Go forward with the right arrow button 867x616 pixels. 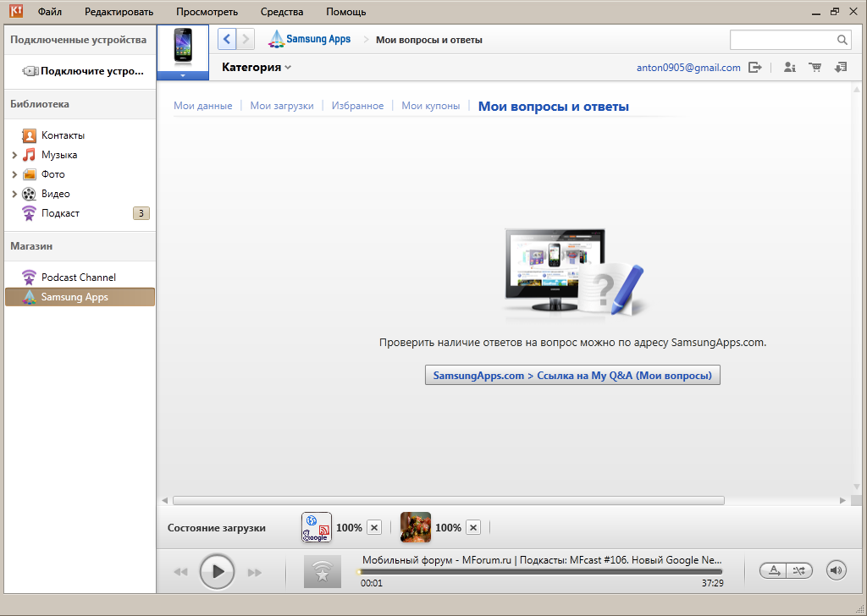(x=246, y=39)
